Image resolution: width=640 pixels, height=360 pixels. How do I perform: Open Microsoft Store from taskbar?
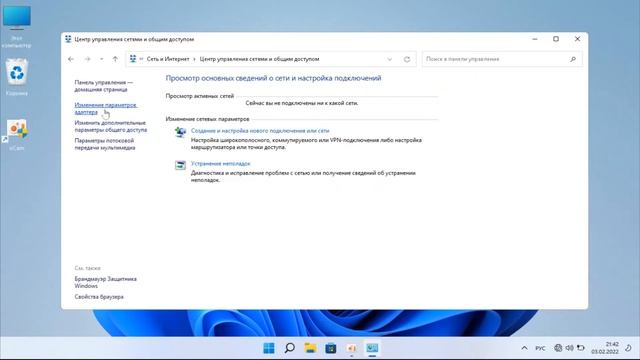[331, 348]
